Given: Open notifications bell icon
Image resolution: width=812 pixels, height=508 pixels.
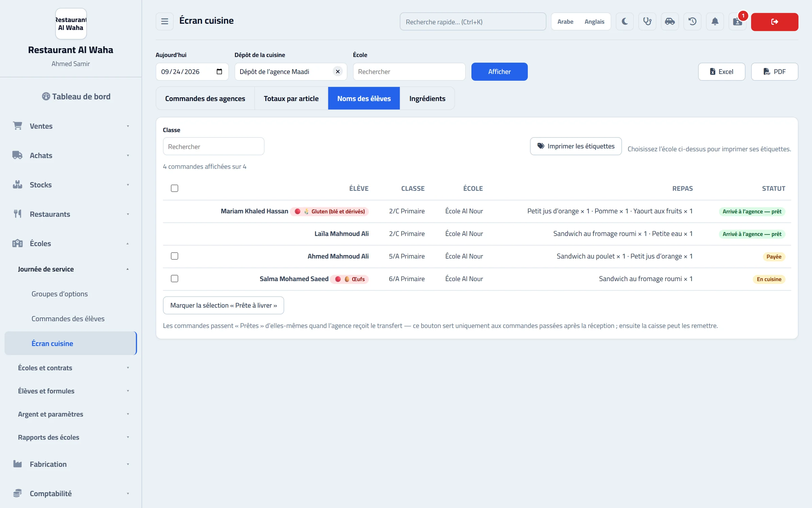Looking at the screenshot, I should pos(715,22).
